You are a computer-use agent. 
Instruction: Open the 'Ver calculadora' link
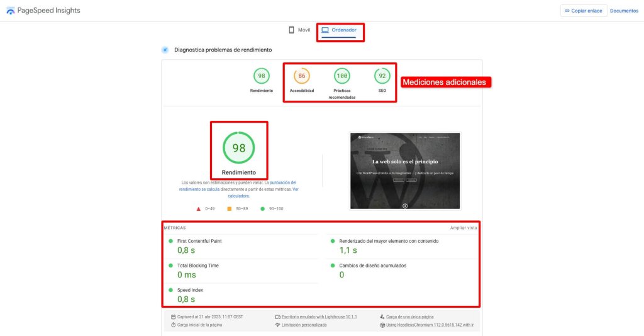coord(263,193)
